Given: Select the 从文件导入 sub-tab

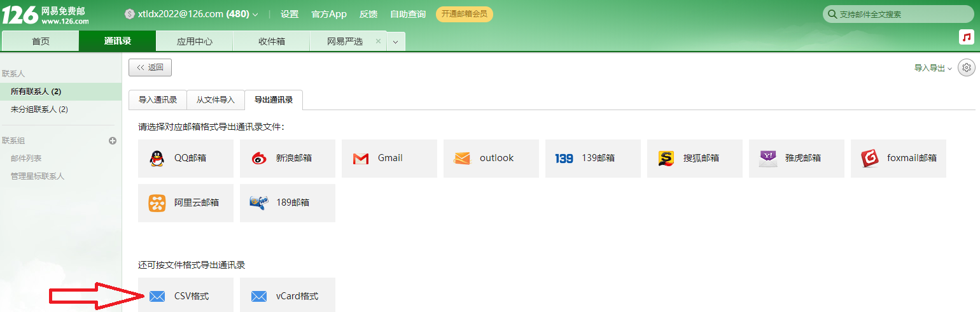Looking at the screenshot, I should click(216, 100).
